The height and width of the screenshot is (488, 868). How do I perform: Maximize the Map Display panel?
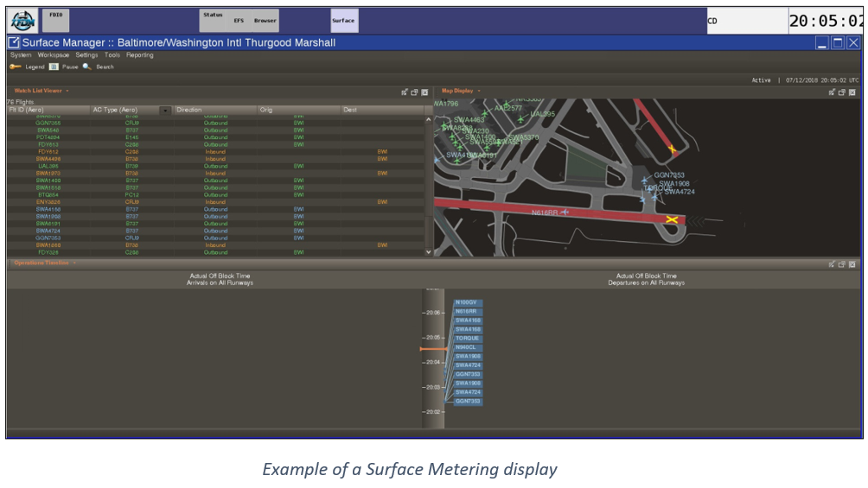841,92
